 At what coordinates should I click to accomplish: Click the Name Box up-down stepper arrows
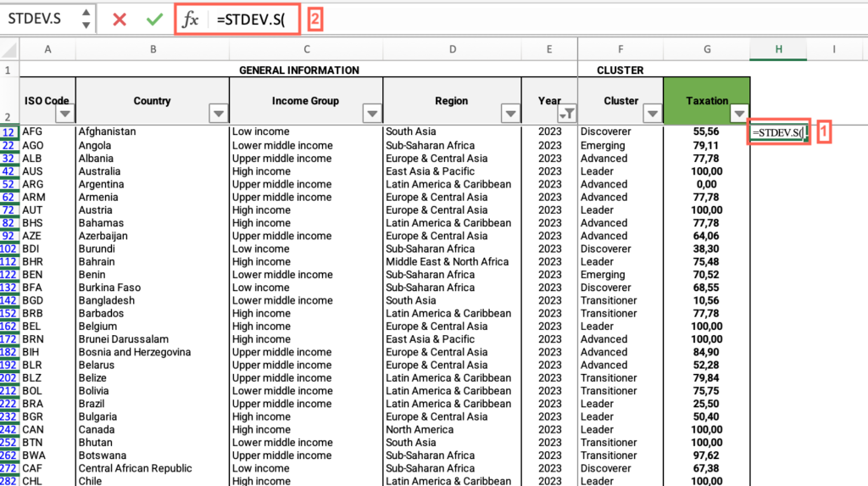pyautogui.click(x=86, y=19)
